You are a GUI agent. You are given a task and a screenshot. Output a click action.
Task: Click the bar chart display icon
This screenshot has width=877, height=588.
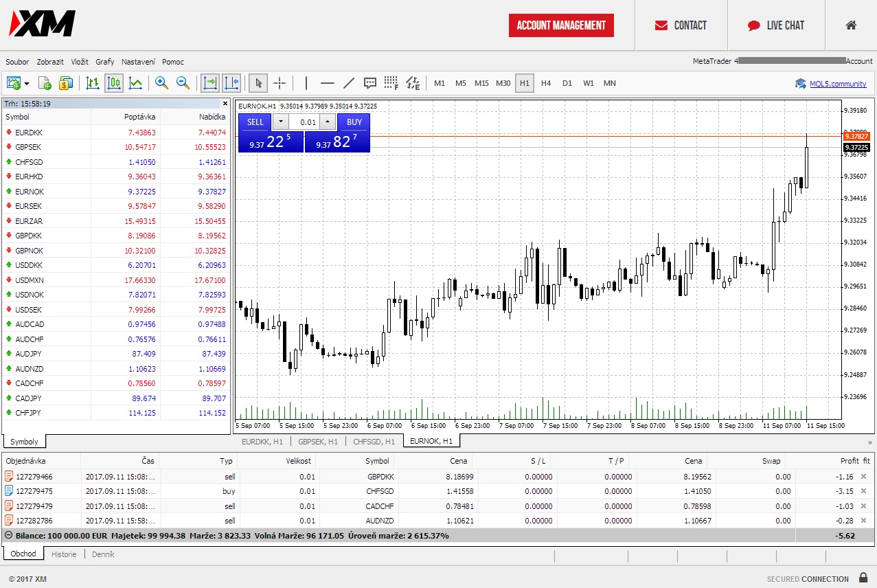coord(92,82)
